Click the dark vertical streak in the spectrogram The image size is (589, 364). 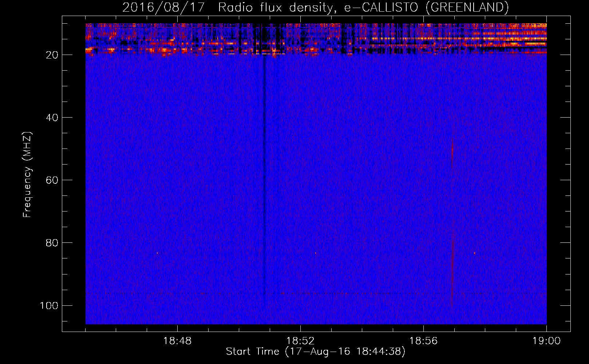click(264, 175)
